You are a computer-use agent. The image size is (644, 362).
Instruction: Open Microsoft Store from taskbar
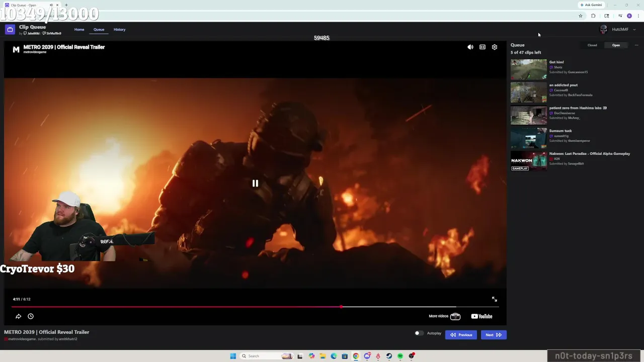(x=345, y=356)
